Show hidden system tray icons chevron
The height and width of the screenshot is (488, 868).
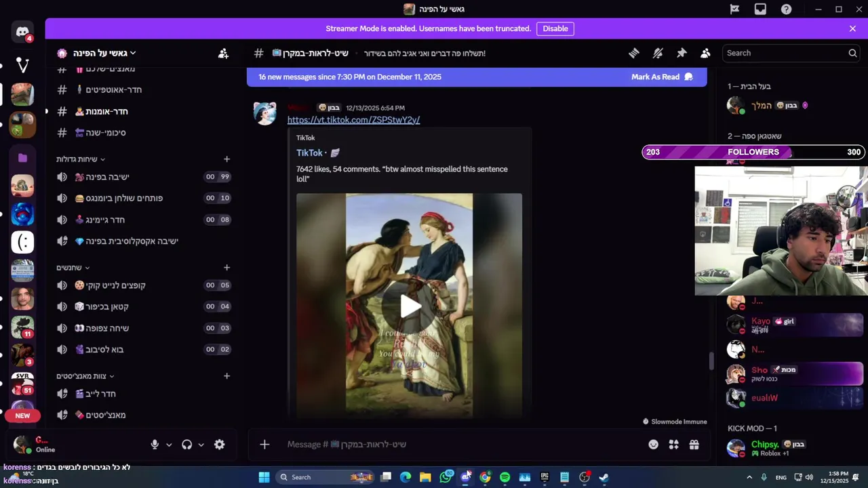click(x=749, y=477)
